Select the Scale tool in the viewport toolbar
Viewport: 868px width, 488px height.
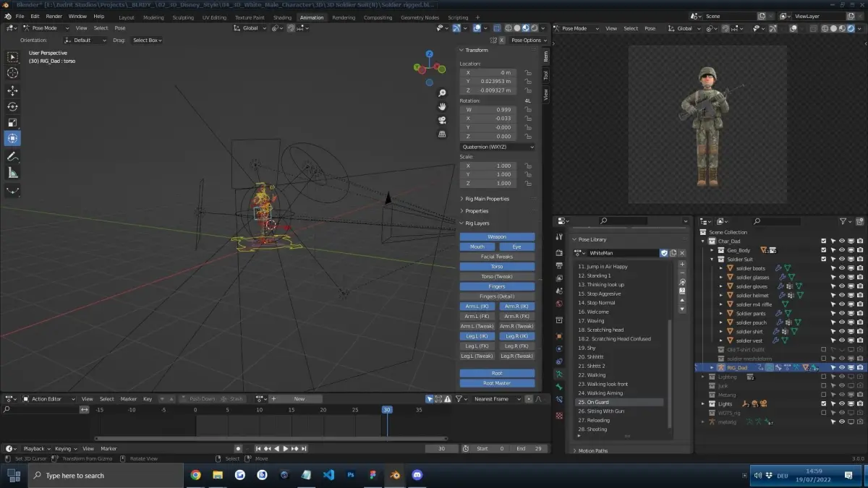(13, 122)
